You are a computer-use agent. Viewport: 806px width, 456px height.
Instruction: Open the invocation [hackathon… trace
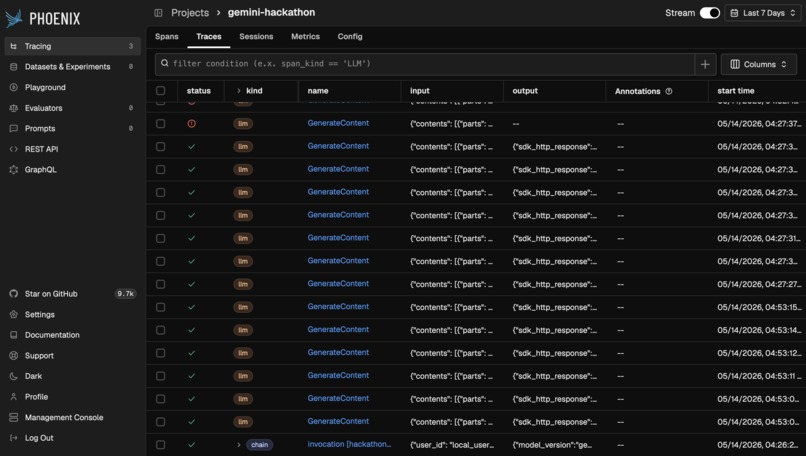(x=349, y=444)
